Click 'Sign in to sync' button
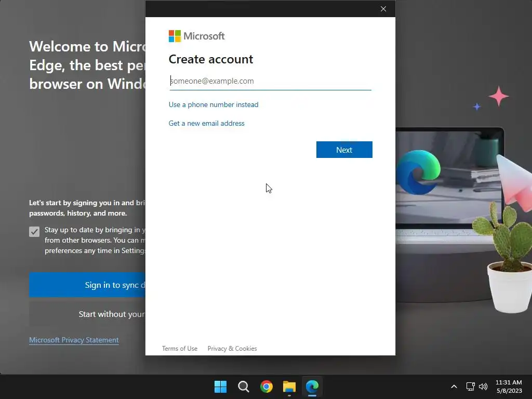This screenshot has width=532, height=399. click(87, 285)
